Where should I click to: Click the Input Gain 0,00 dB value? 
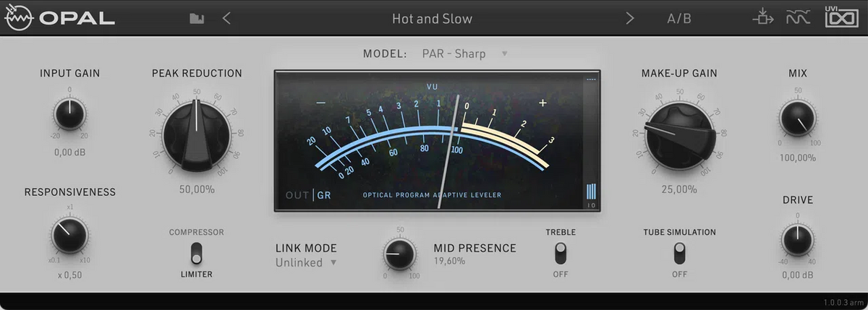click(x=70, y=152)
